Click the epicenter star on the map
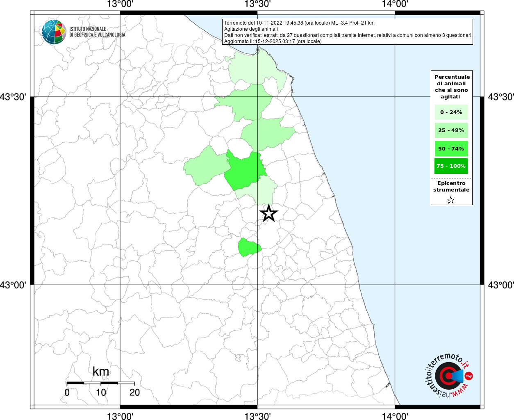This screenshot has height=420, width=514. point(269,213)
